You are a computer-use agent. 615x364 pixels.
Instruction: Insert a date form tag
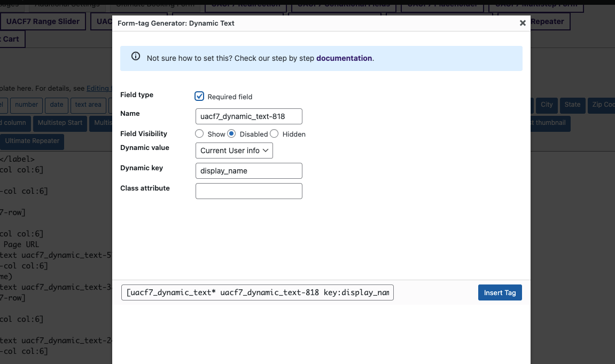tap(57, 105)
